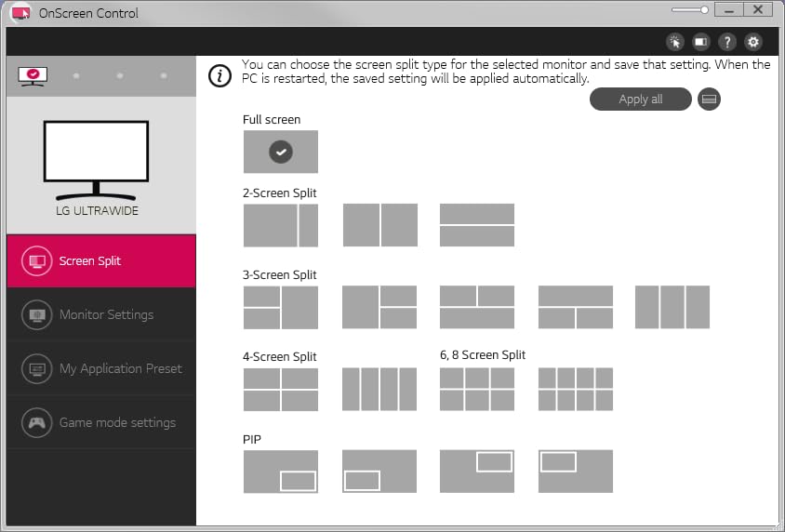Click the info icon beside the description

[220, 76]
